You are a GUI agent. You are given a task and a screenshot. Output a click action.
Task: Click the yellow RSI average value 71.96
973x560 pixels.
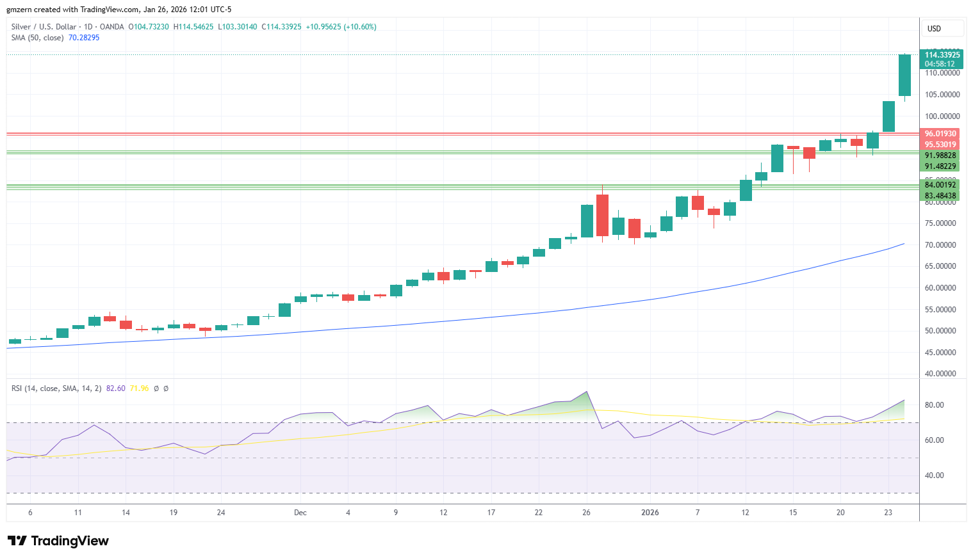tap(139, 388)
